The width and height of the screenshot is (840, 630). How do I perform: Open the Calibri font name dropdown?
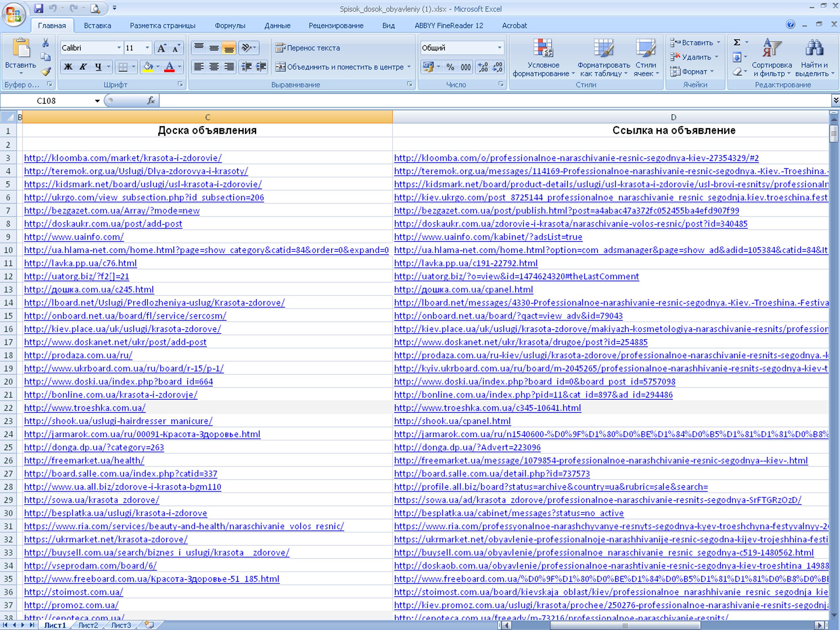point(119,48)
